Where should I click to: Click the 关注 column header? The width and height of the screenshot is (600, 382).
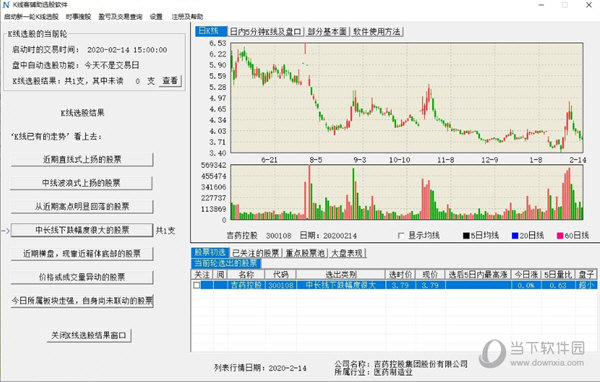(x=202, y=274)
